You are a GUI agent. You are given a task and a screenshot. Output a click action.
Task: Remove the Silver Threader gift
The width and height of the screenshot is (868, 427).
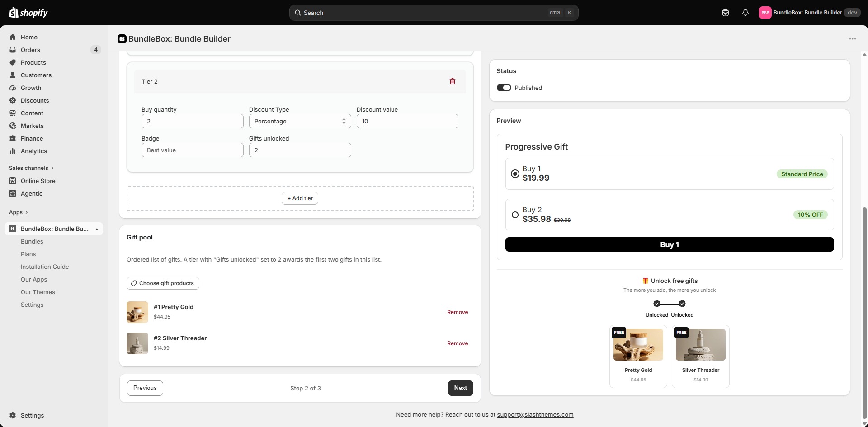click(458, 343)
